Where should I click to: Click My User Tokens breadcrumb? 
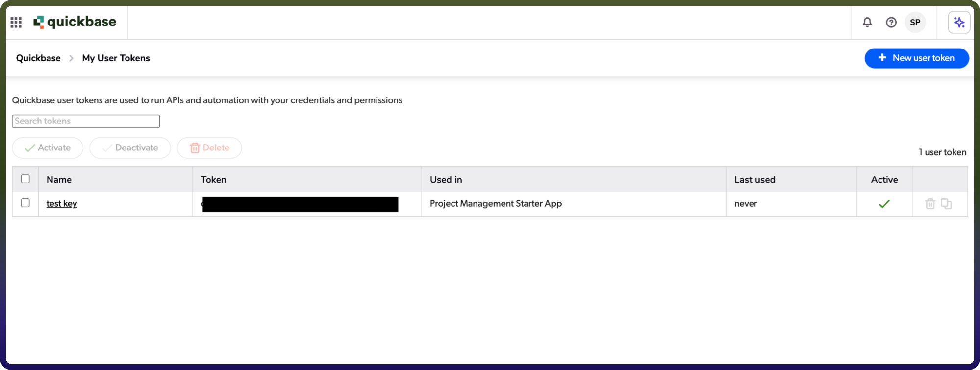(x=116, y=58)
